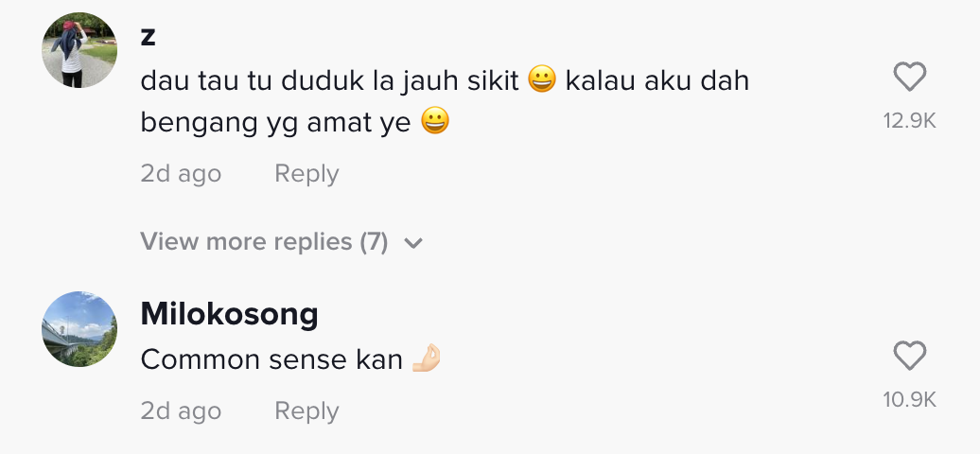Expand replies using the chevron arrow
The height and width of the screenshot is (454, 980).
412,243
